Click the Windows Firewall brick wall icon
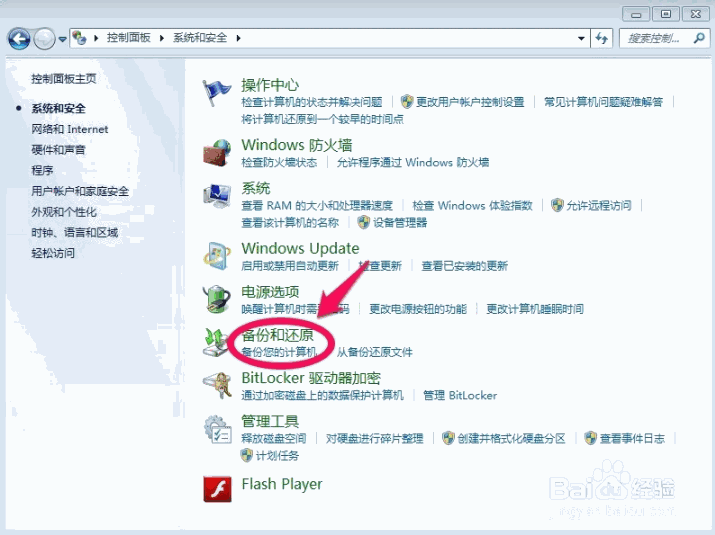 pos(217,153)
